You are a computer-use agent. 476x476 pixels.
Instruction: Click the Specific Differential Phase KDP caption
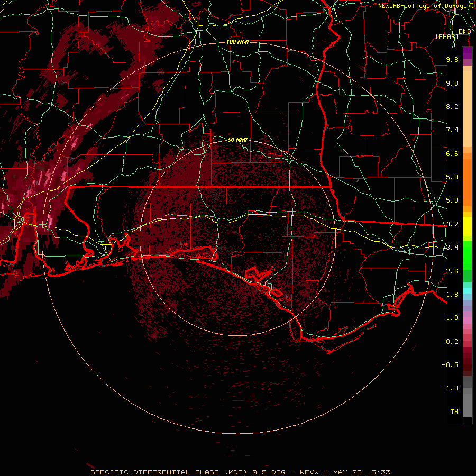(x=241, y=472)
